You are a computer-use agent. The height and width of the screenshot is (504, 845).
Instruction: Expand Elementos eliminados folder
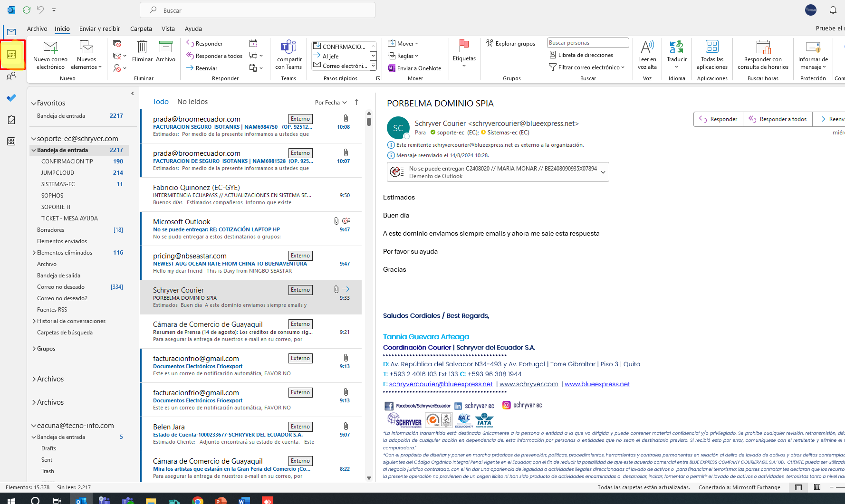pyautogui.click(x=34, y=253)
